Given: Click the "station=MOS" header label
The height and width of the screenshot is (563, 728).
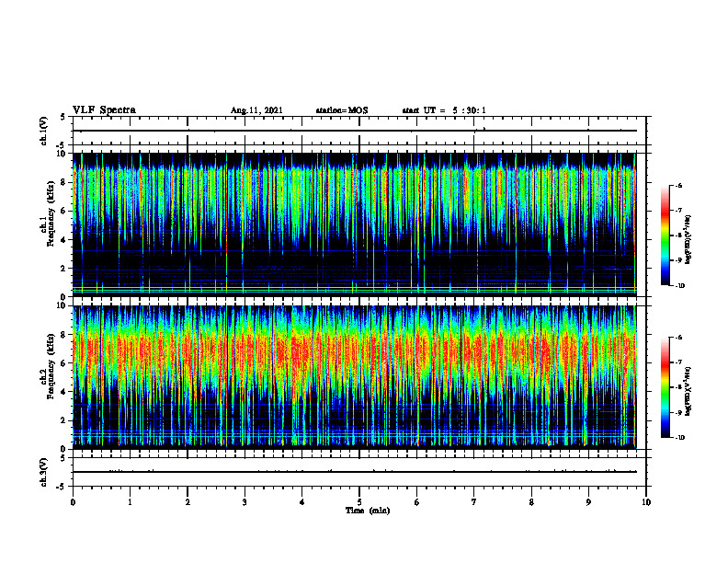Looking at the screenshot, I should coord(342,110).
